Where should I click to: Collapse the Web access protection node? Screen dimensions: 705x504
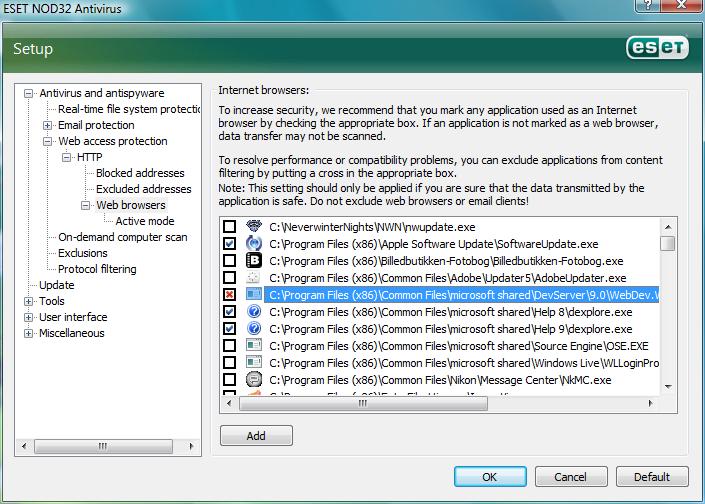pos(47,142)
